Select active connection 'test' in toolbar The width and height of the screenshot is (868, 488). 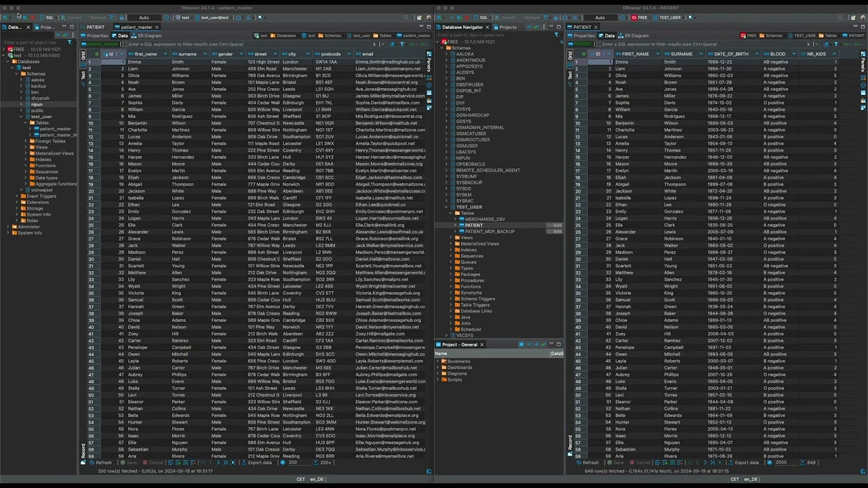pyautogui.click(x=184, y=18)
